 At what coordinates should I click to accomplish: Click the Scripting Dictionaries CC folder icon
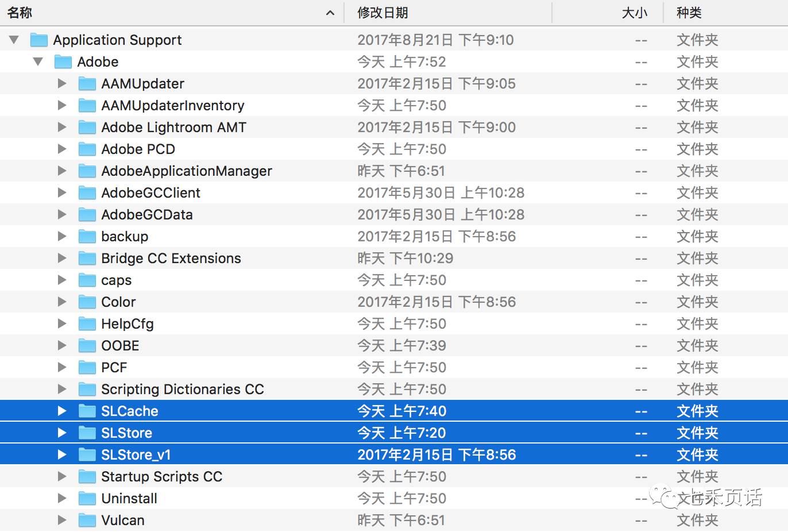tap(87, 389)
